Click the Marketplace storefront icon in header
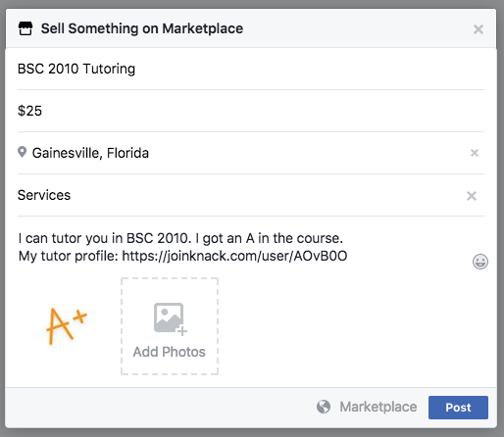The image size is (504, 437). click(x=25, y=28)
